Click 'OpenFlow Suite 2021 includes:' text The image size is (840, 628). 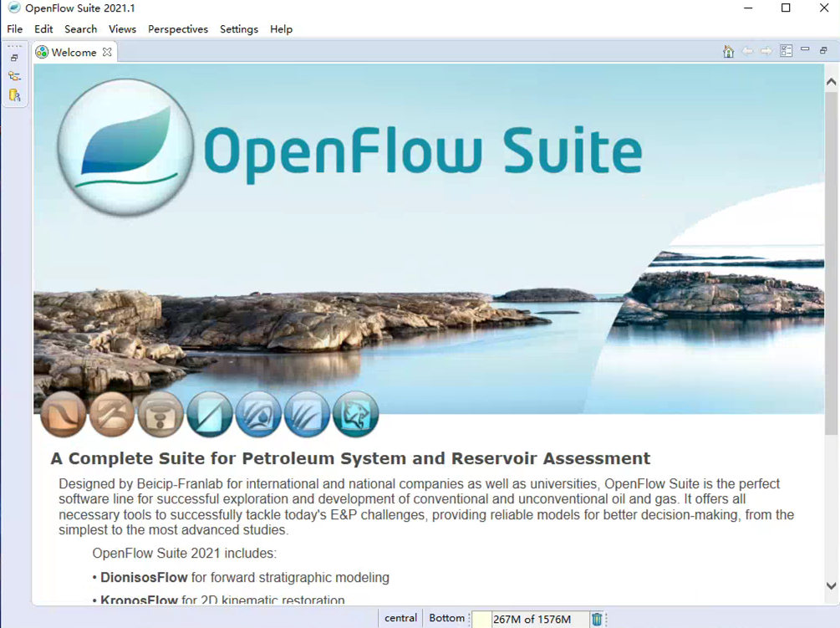tap(184, 553)
